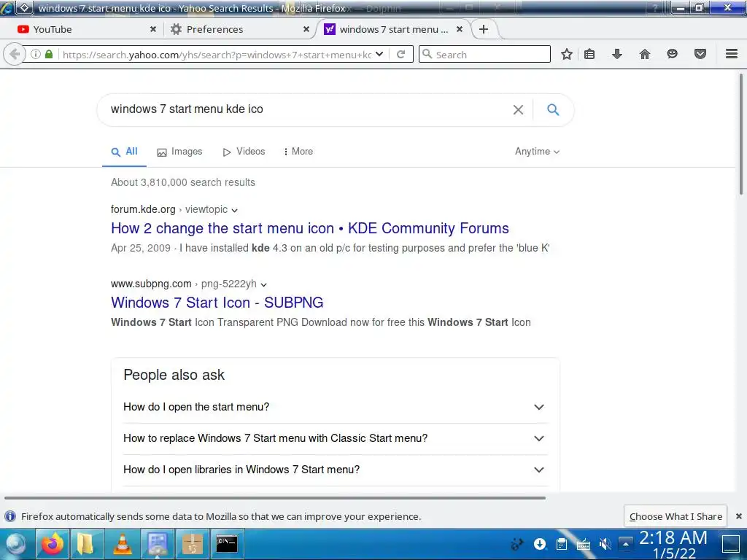Image resolution: width=747 pixels, height=560 pixels.
Task: Select the All results filter
Action: [124, 152]
